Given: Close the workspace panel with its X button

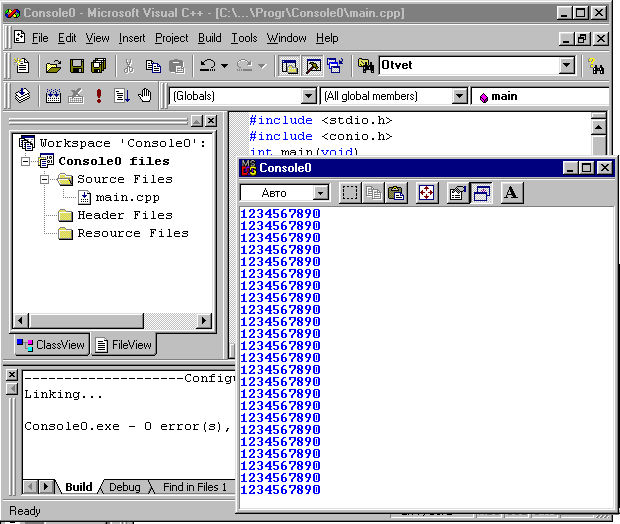Looking at the screenshot, I should click(212, 121).
